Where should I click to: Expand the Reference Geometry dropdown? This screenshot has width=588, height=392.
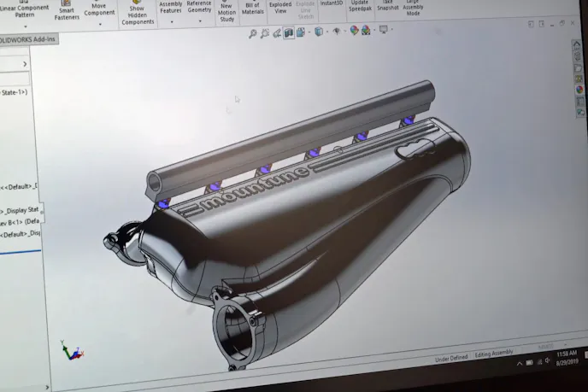[199, 8]
